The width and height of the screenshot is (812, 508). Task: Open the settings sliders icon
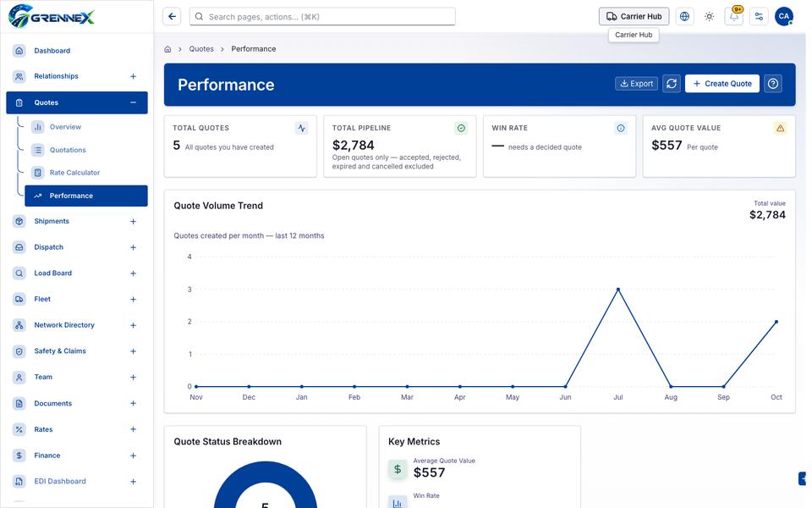(x=759, y=17)
